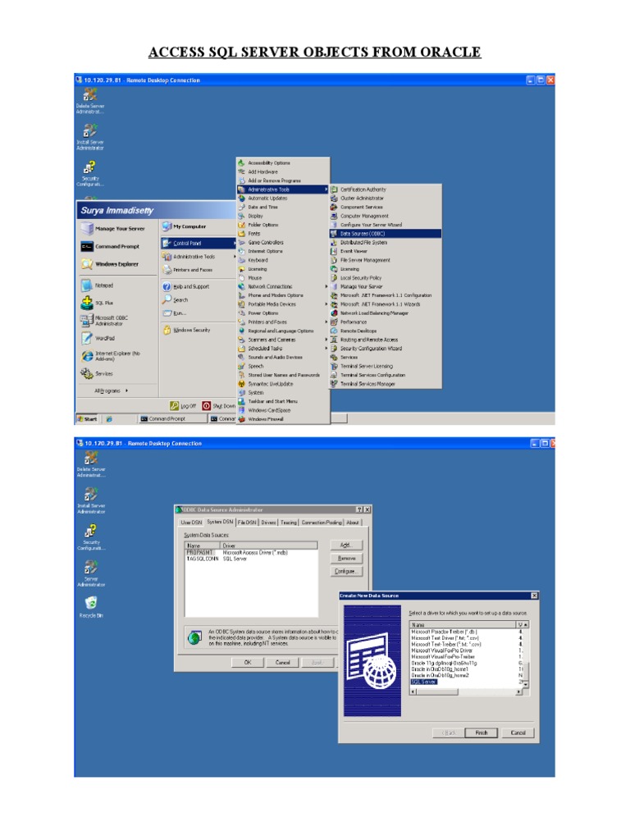Image resolution: width=630 pixels, height=840 pixels.
Task: Select Oracle in OraDb10g_home1 driver
Action: point(440,669)
